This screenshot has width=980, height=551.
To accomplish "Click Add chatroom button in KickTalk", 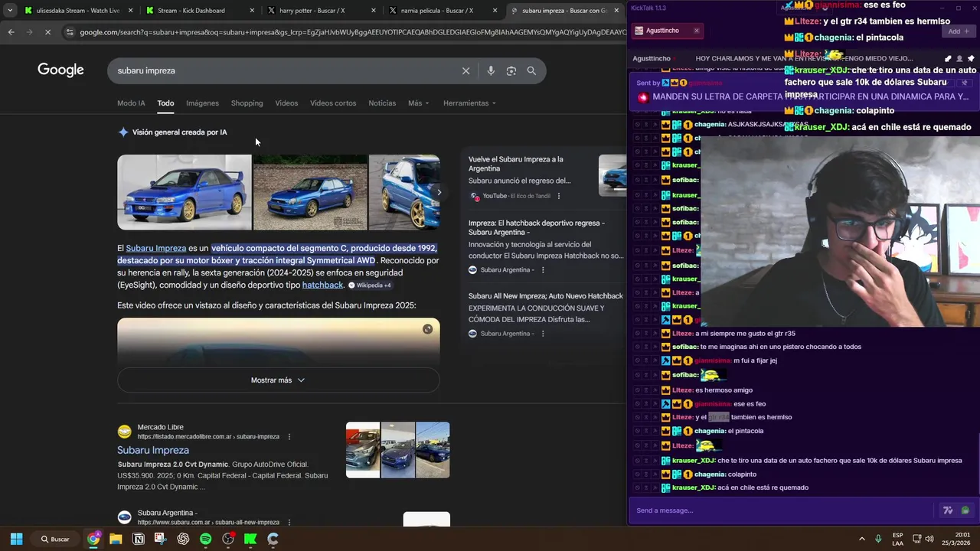I will 958,31.
